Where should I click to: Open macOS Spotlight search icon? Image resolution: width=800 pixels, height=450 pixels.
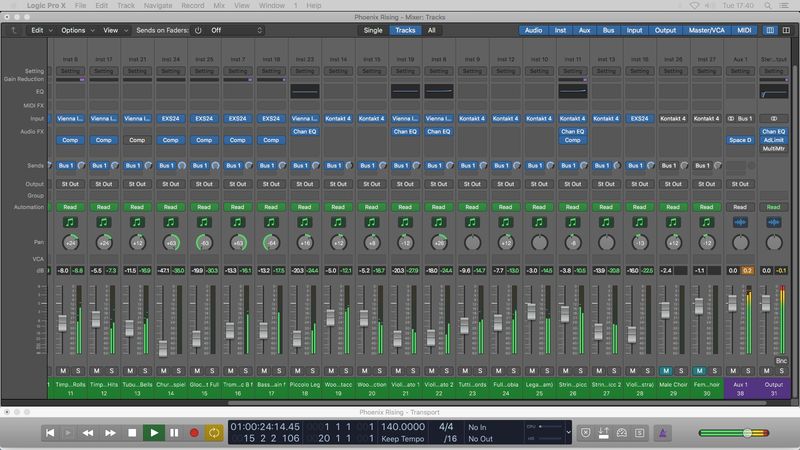tap(767, 6)
